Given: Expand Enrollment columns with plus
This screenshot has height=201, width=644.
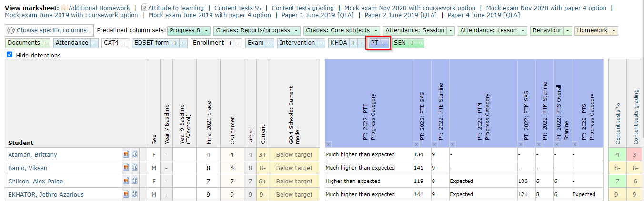Looking at the screenshot, I should tap(230, 43).
